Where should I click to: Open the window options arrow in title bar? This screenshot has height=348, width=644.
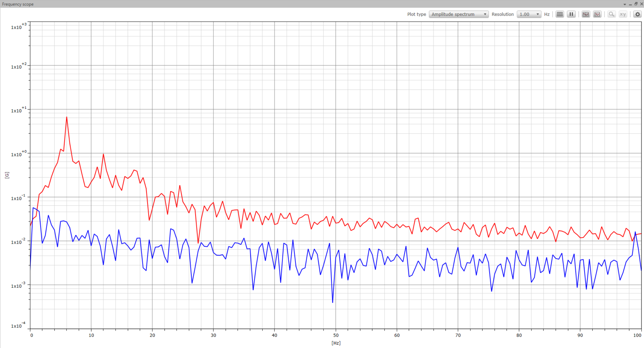[x=624, y=4]
